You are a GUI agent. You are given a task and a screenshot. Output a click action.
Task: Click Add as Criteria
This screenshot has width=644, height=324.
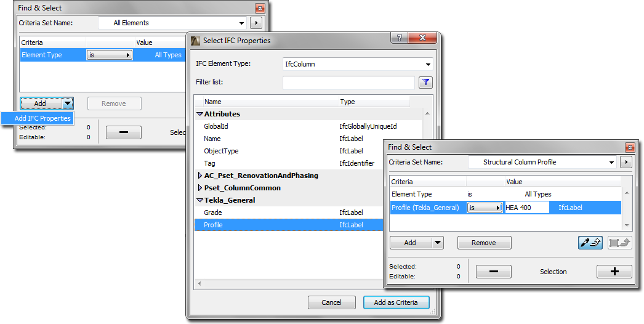coord(396,302)
